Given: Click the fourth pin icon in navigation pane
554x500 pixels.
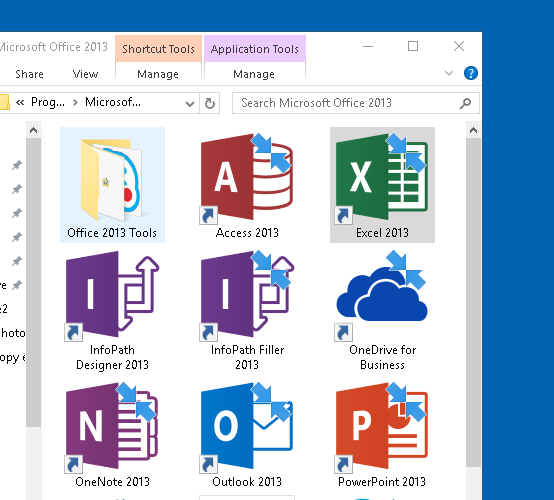Looking at the screenshot, I should pyautogui.click(x=17, y=237).
